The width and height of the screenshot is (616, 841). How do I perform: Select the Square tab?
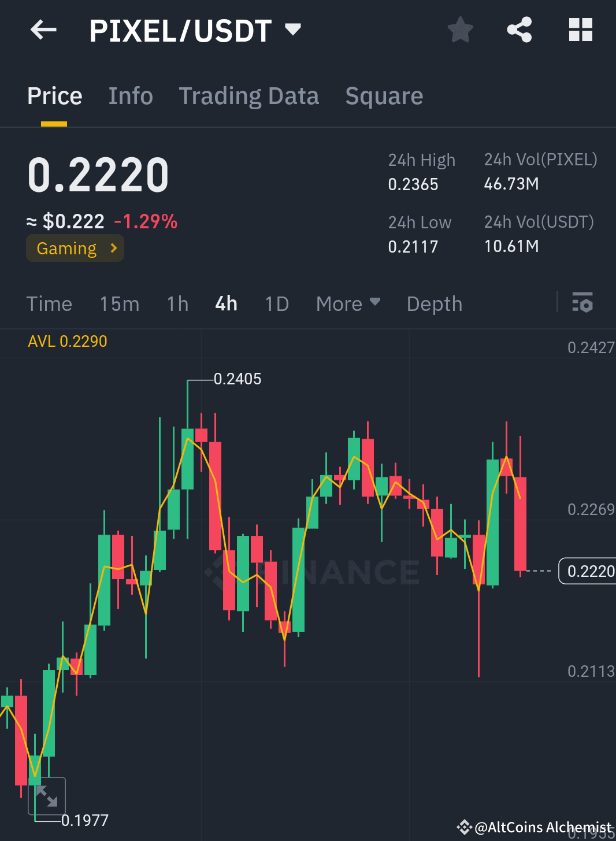[x=384, y=96]
